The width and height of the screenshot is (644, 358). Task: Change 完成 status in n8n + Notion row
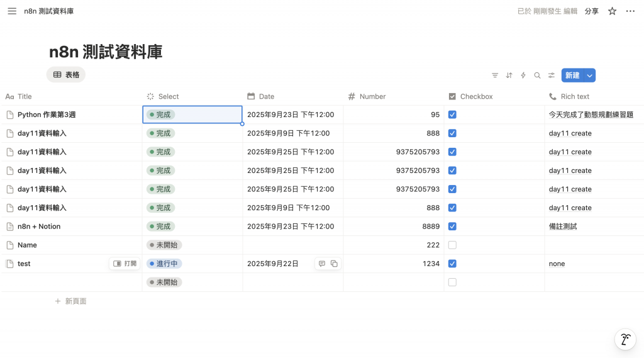click(x=160, y=227)
